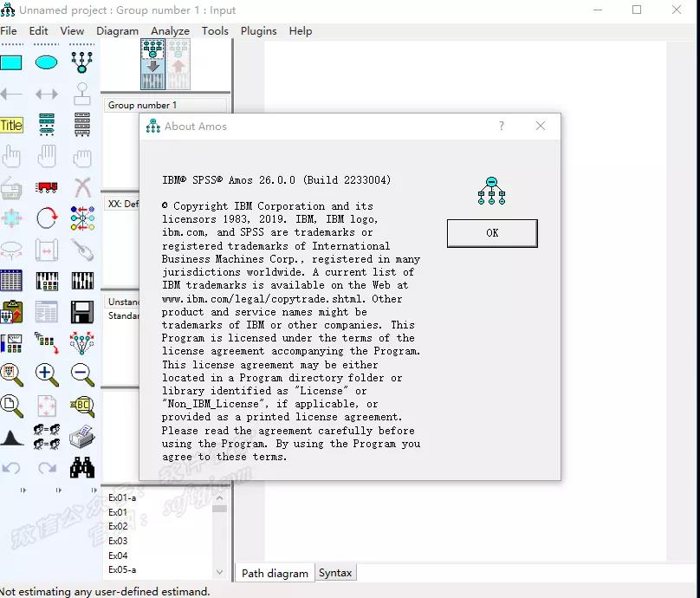The image size is (700, 598).
Task: Click the object properties icon
Action: click(x=11, y=343)
